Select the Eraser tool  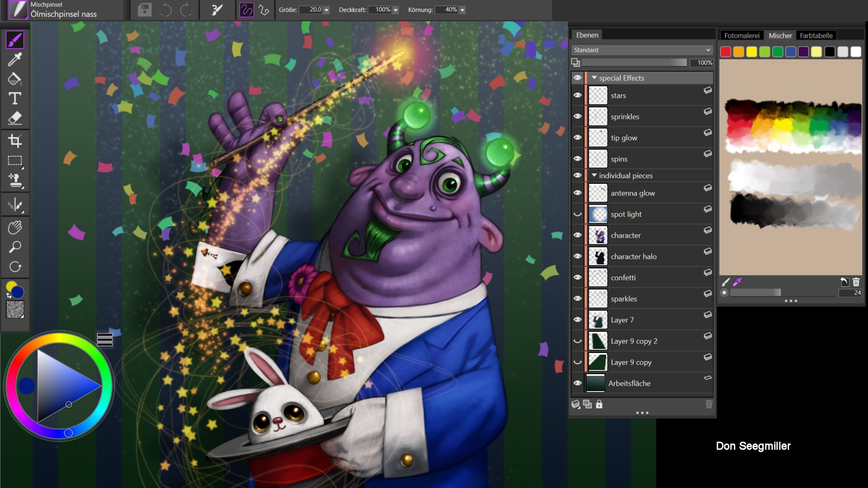[15, 118]
